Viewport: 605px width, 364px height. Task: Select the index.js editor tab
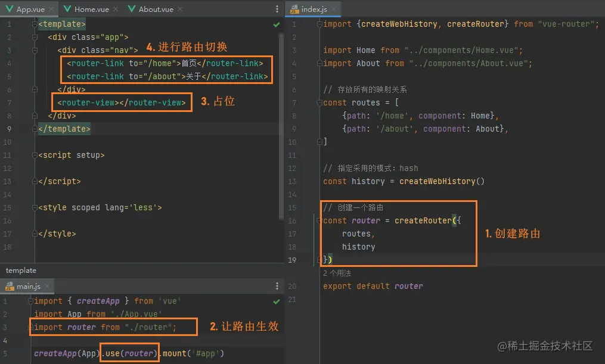click(x=314, y=9)
